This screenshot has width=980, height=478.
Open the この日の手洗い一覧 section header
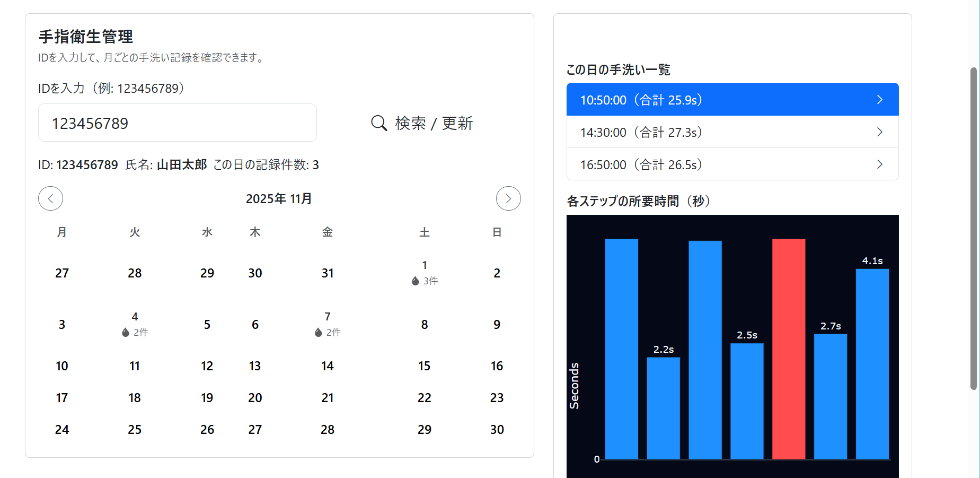click(617, 69)
